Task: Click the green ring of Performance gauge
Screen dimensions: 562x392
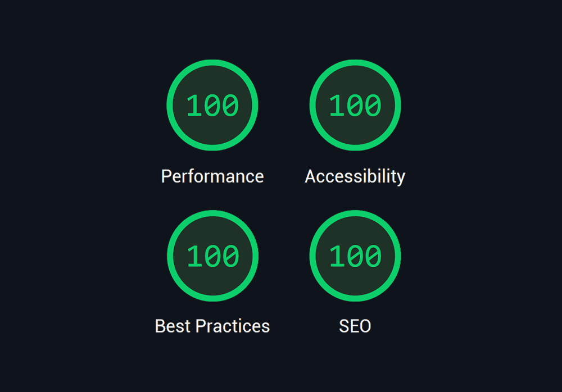Action: coord(212,62)
